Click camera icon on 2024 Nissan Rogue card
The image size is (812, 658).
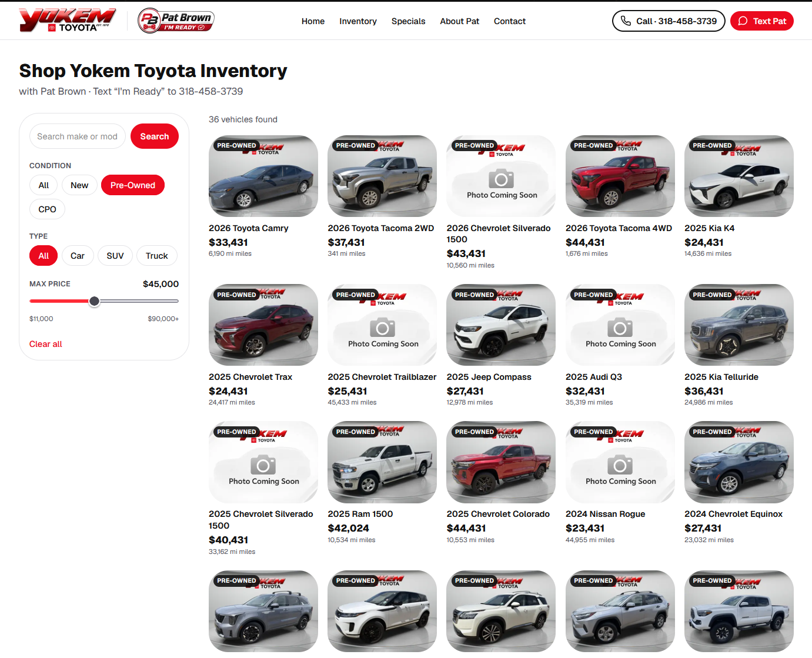tap(620, 465)
